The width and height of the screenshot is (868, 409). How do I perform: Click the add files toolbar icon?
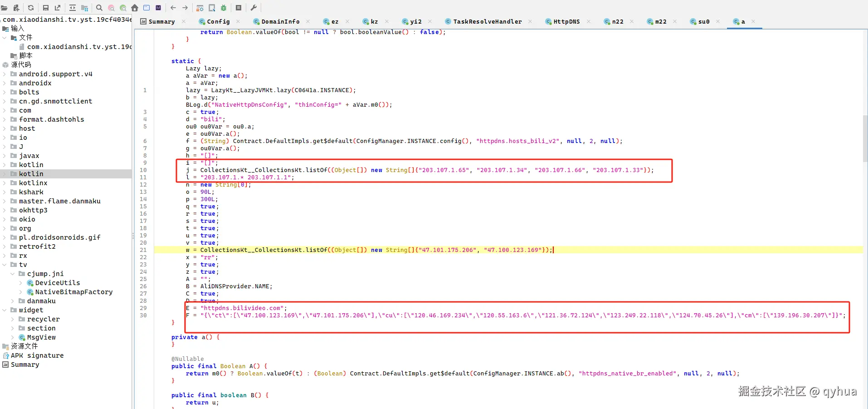point(16,8)
